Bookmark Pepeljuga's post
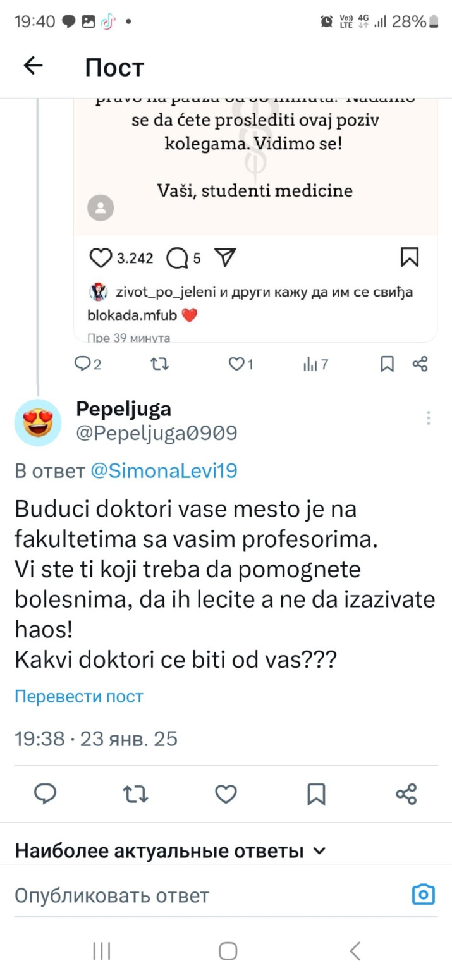Image resolution: width=452 pixels, height=980 pixels. 316,794
